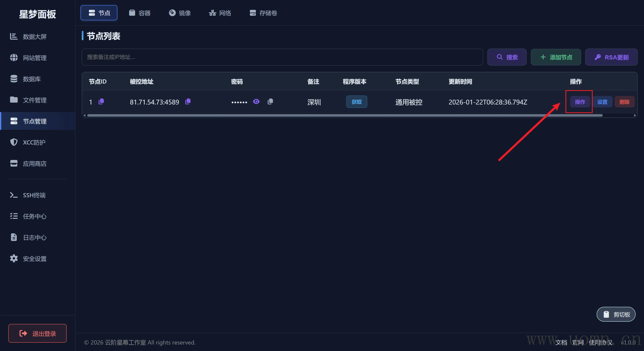Select the 存储卷 tab
Viewport: 644px width, 351px height.
pyautogui.click(x=263, y=13)
